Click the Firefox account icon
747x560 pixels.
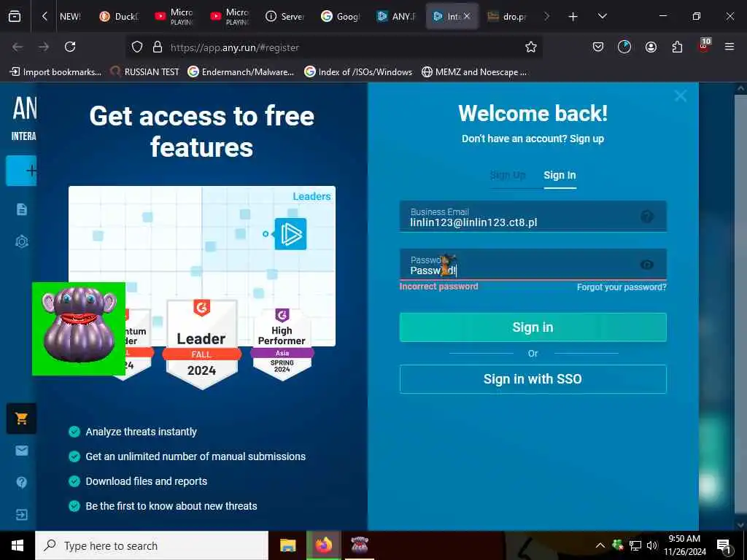click(x=651, y=47)
